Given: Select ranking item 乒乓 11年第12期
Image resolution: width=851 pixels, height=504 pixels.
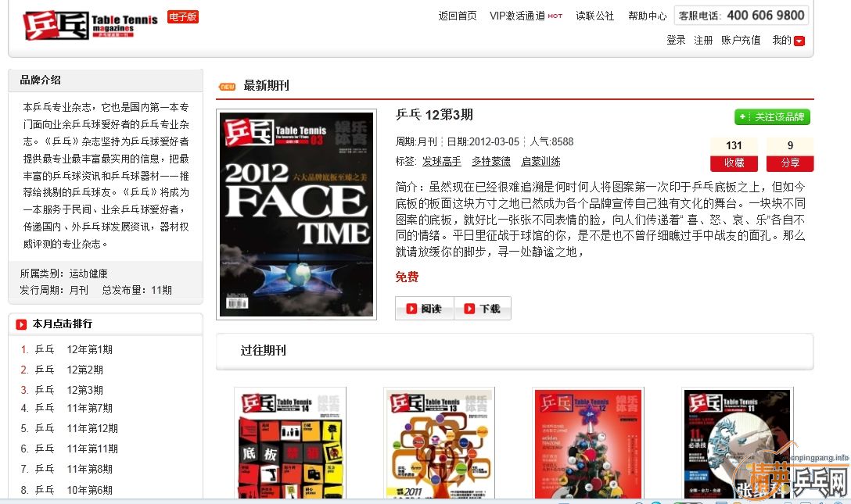Looking at the screenshot, I should pos(77,428).
